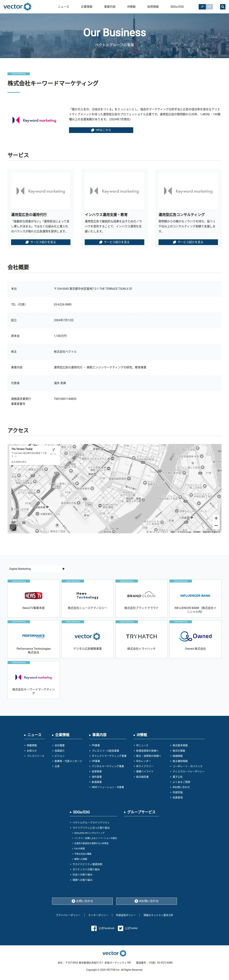Click the official Twitter icon

click(120, 928)
